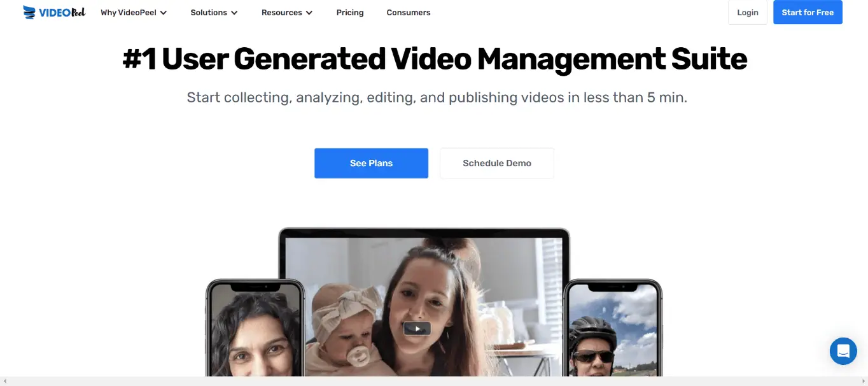The image size is (868, 386).
Task: Click the horizontal scrollbar track
Action: 434,381
